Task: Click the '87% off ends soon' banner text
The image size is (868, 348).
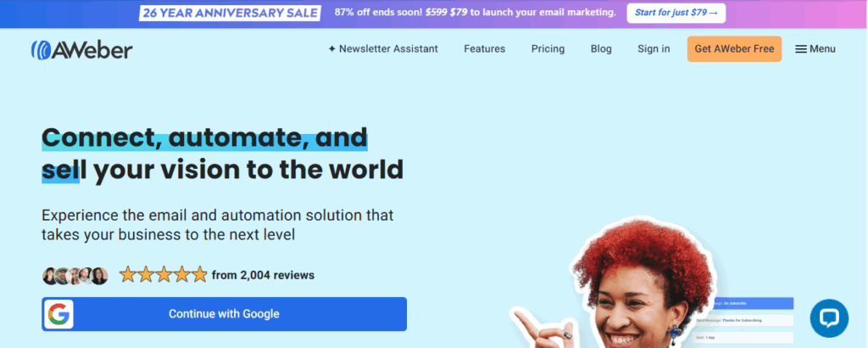Action: [x=475, y=12]
